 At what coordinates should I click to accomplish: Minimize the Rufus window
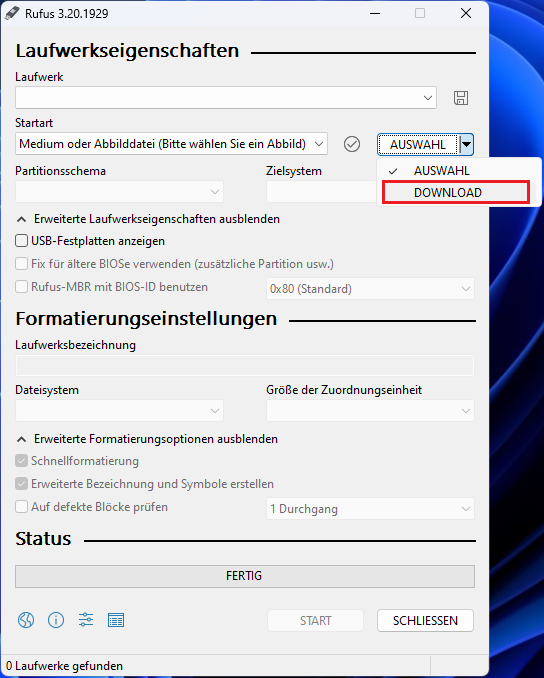pos(375,13)
